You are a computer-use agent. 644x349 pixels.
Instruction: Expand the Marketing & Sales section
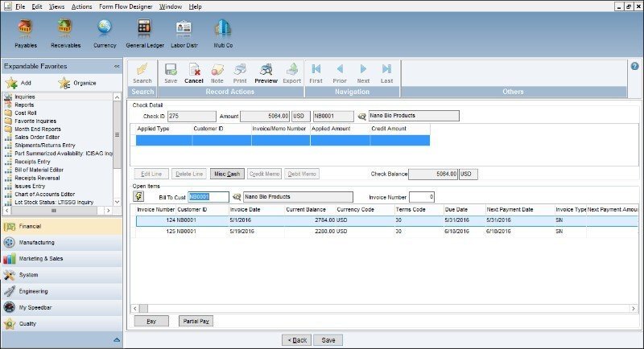click(43, 259)
